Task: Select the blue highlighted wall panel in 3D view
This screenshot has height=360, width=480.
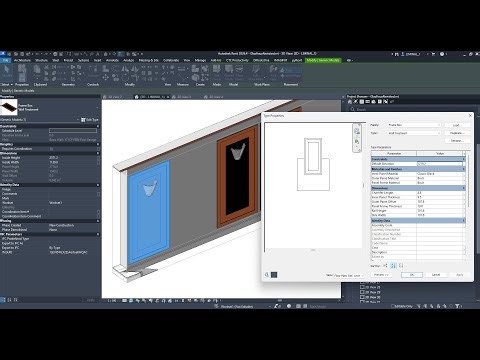Action: 148,212
